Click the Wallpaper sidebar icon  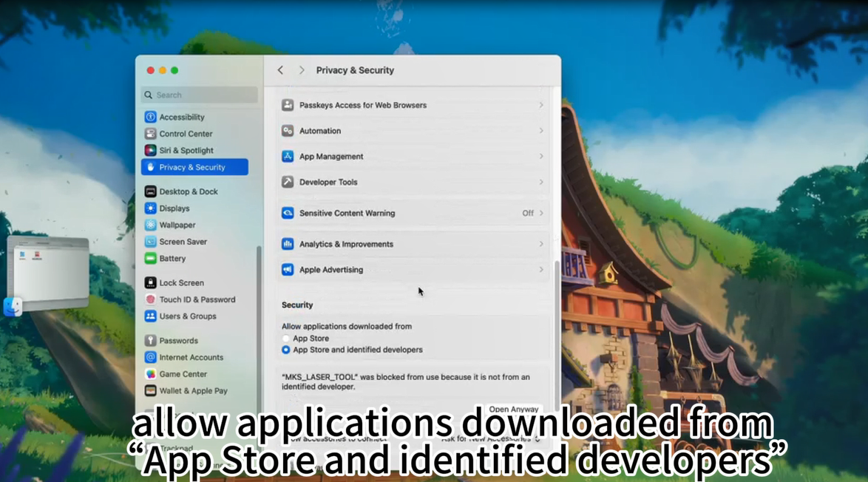pos(150,225)
